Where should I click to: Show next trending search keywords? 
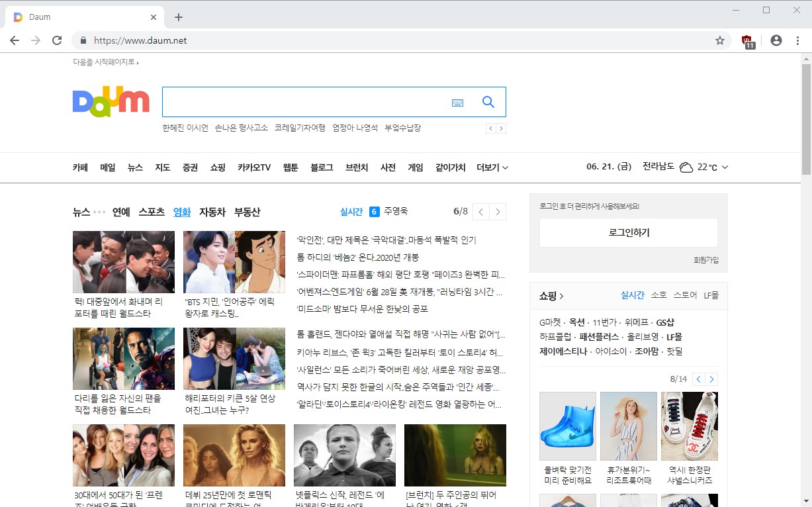click(501, 128)
